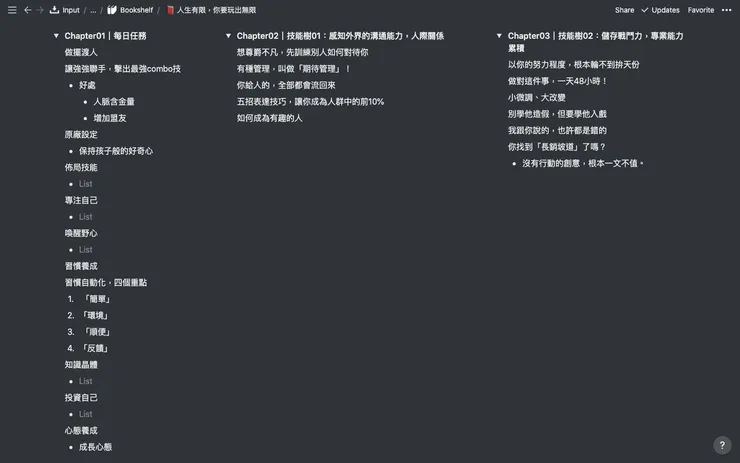Click the Chapter01 每日任務 heading
The image size is (740, 463).
[105, 36]
